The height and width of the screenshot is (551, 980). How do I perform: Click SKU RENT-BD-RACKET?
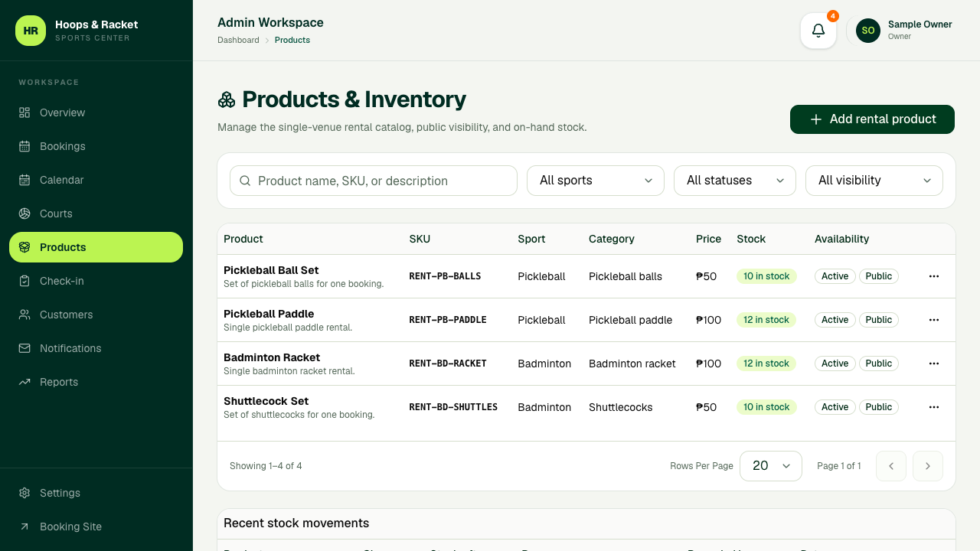pyautogui.click(x=448, y=364)
